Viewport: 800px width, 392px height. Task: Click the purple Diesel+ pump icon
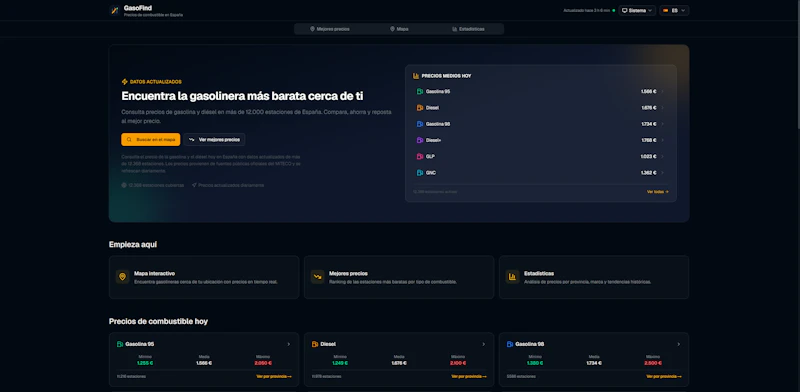(x=420, y=140)
